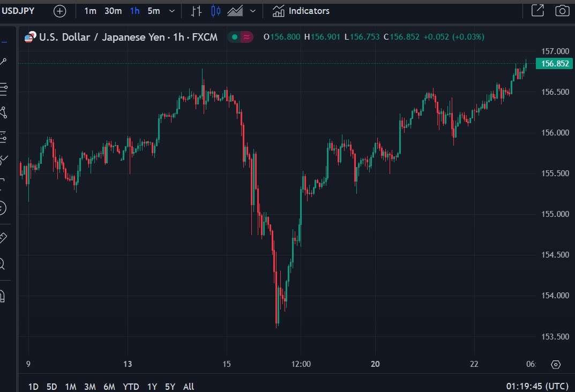Select the candlestick chart style icon

click(x=215, y=11)
